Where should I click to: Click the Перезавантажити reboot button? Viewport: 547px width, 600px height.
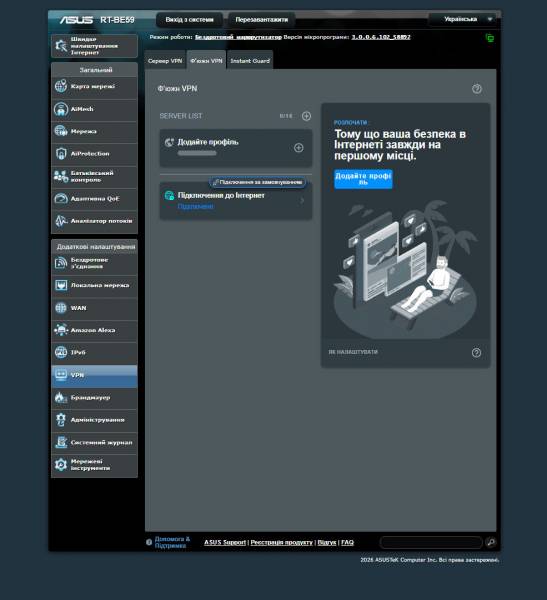(261, 20)
